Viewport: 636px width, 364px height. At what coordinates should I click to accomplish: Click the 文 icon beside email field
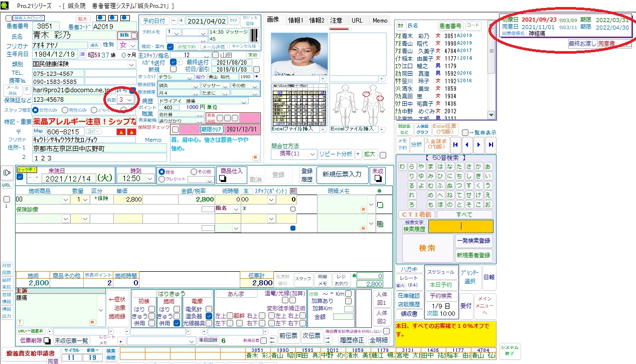pos(27,90)
